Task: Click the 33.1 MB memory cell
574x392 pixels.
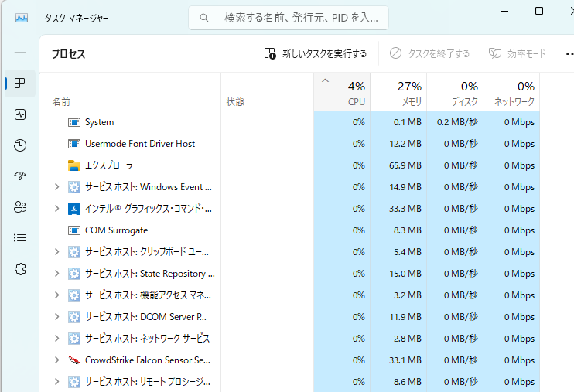Action: pos(398,360)
